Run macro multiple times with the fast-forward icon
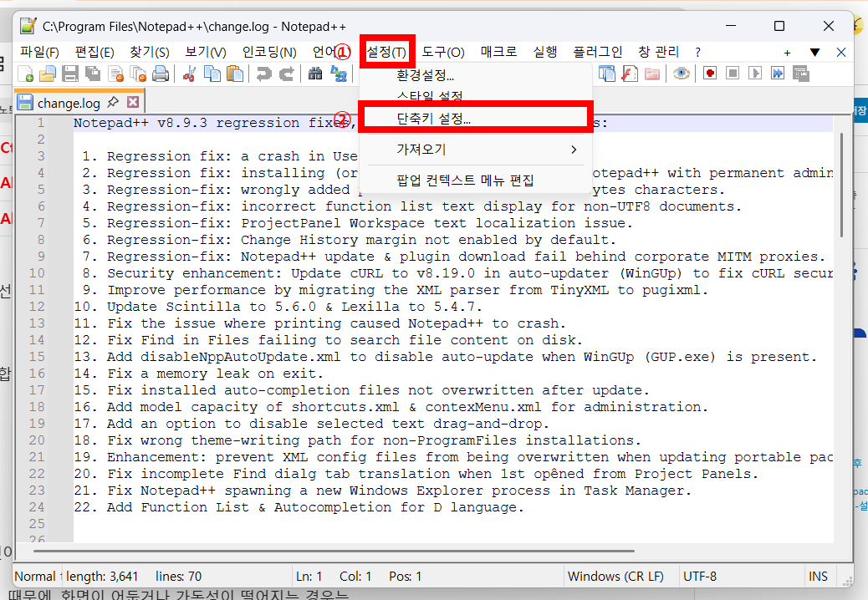Image resolution: width=868 pixels, height=600 pixels. [x=778, y=73]
